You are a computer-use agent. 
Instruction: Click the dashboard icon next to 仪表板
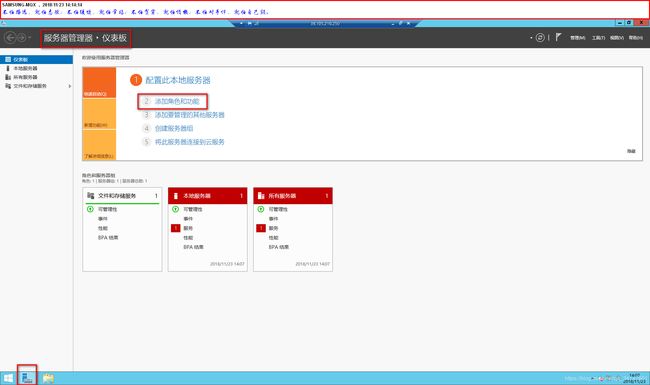pos(8,60)
